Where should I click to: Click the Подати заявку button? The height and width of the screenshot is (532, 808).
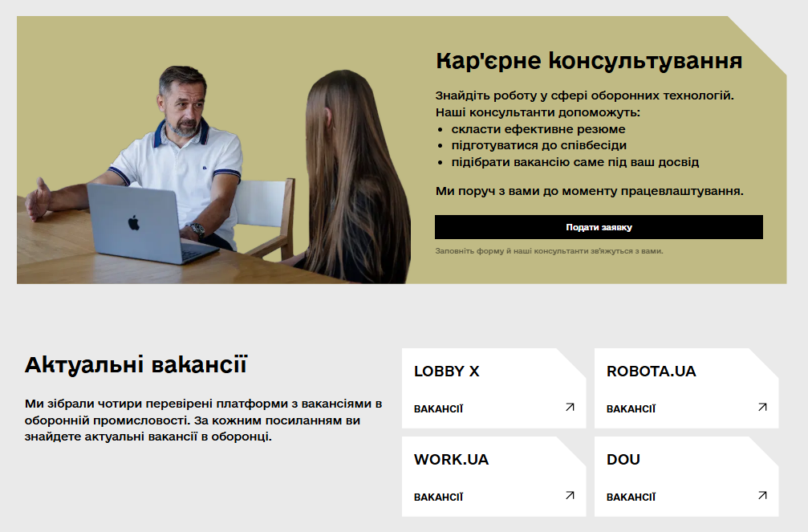(599, 227)
